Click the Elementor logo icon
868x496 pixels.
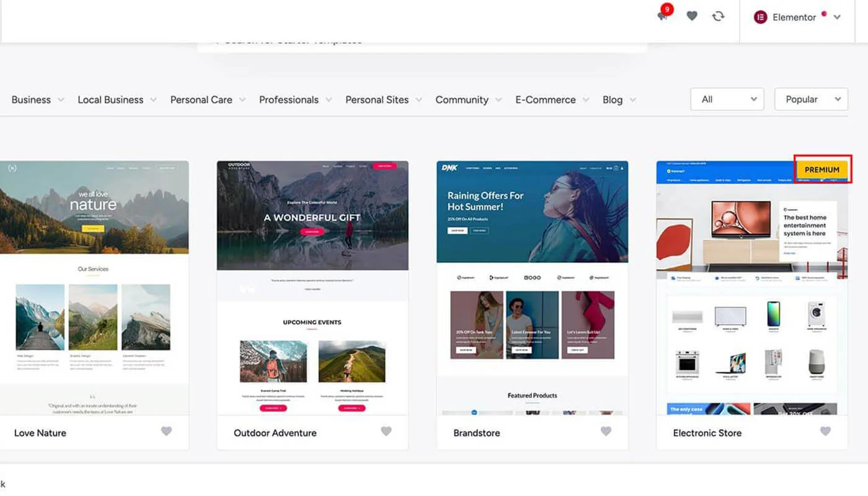(x=760, y=17)
